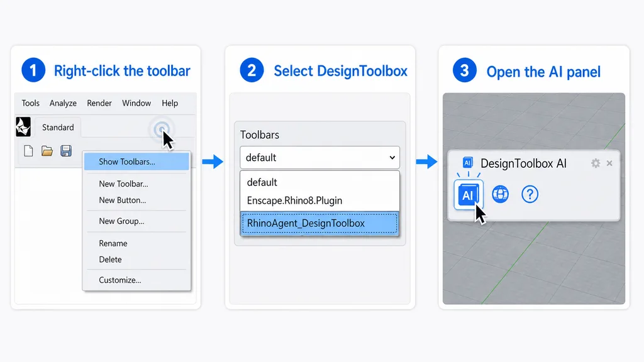Click the Rhino logo icon beside Standard

tap(23, 127)
